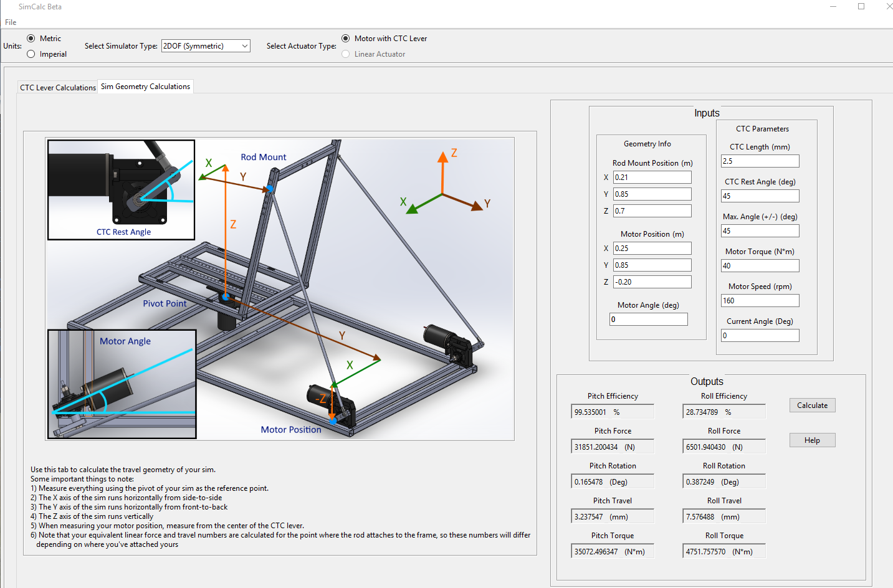The width and height of the screenshot is (893, 588).
Task: Select the Metric units radio button
Action: coord(32,38)
